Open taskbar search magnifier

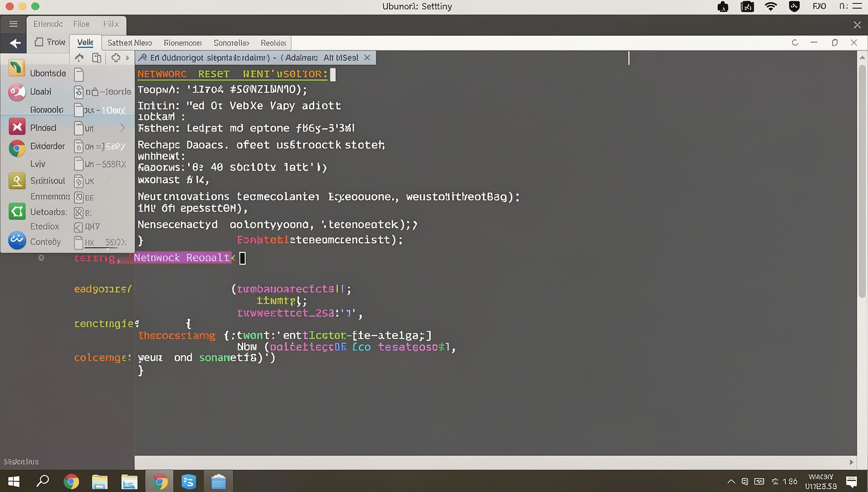[x=42, y=481]
